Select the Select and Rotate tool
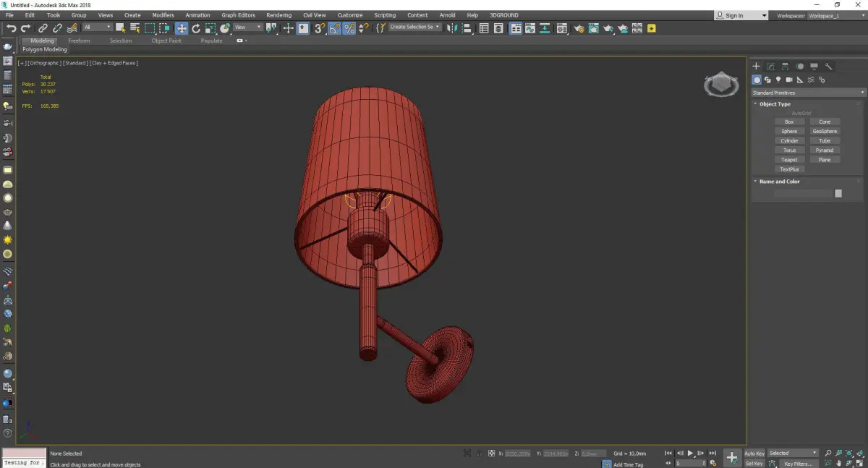The height and width of the screenshot is (468, 868). click(196, 28)
